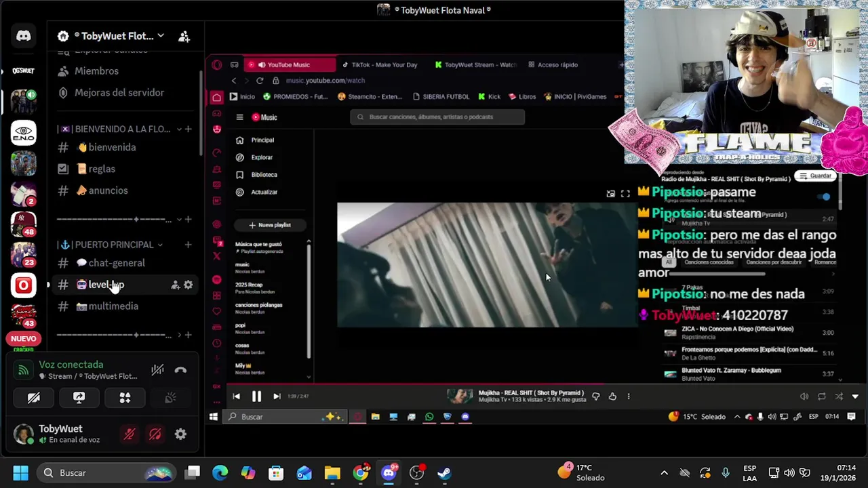Open Discord activities launcher button
Screen dimensions: 868x488
[x=125, y=398]
